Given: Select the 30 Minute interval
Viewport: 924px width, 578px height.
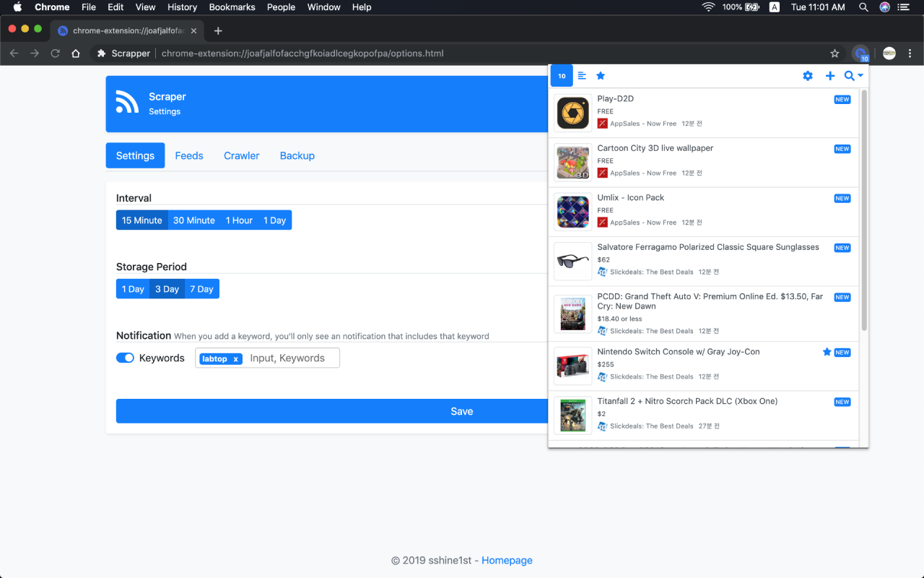Looking at the screenshot, I should coord(194,220).
